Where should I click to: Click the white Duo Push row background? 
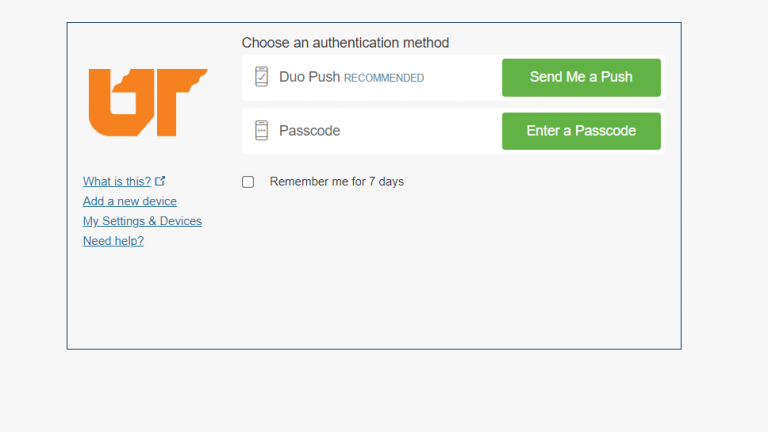click(x=462, y=77)
